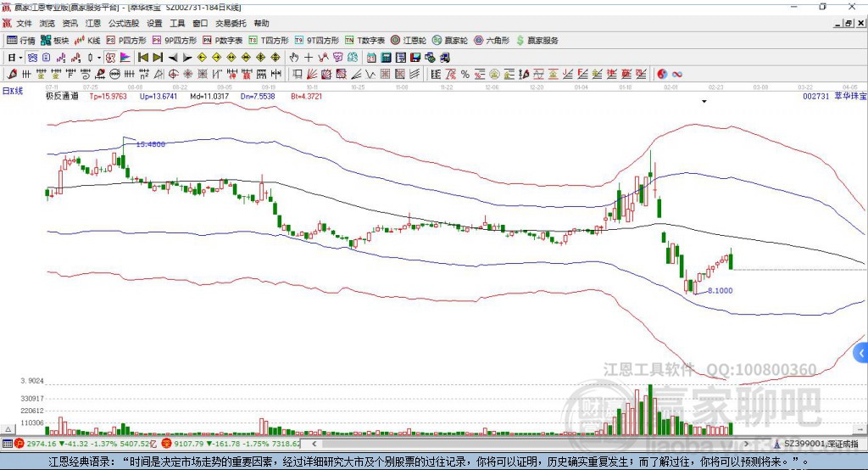The height and width of the screenshot is (470, 868).
Task: Select the hand pan tool
Action: [x=294, y=58]
